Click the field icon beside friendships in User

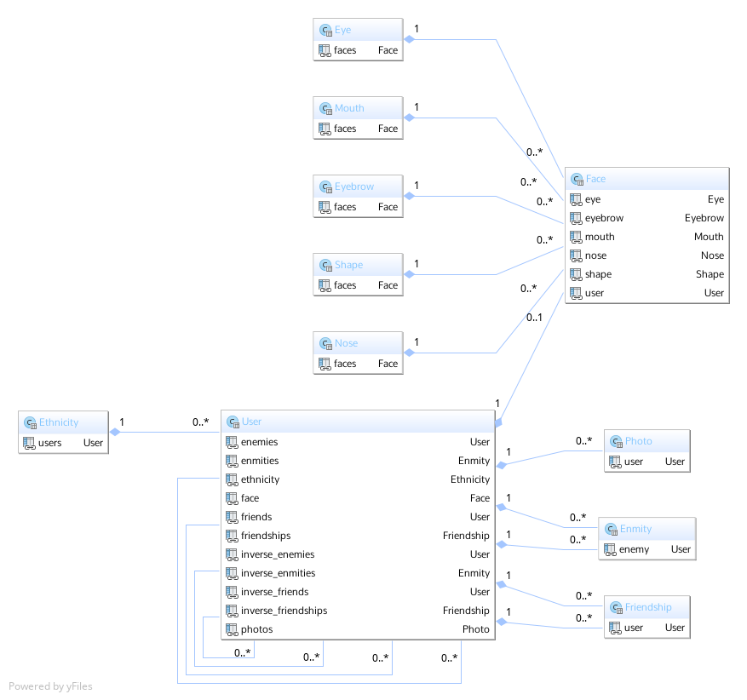(x=232, y=536)
